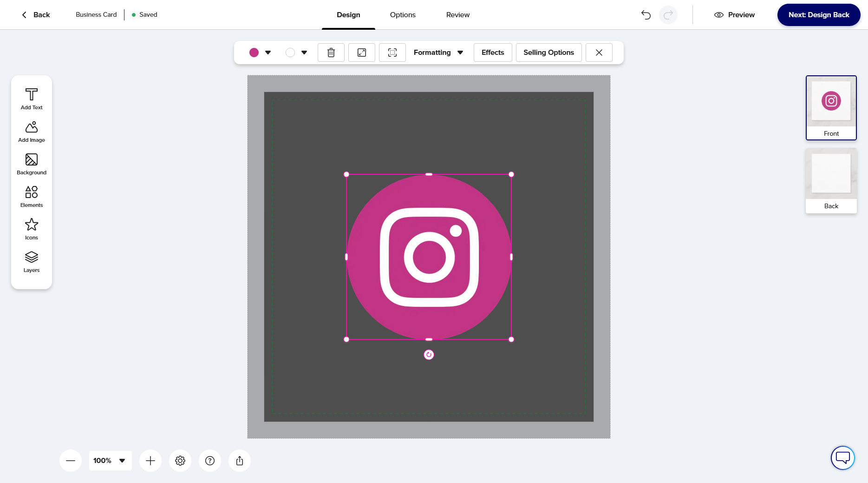868x483 pixels.
Task: Switch to the Design tab
Action: pos(348,15)
